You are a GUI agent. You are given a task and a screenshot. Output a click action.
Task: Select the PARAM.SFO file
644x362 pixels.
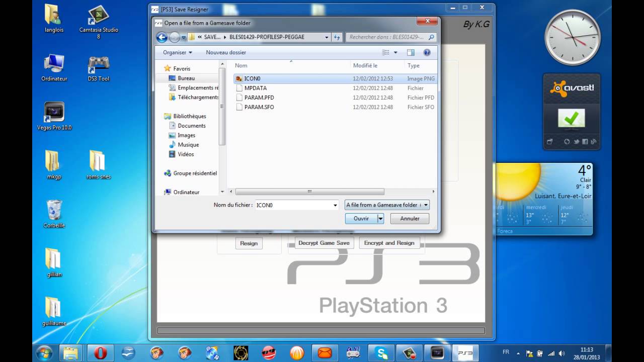tap(259, 107)
